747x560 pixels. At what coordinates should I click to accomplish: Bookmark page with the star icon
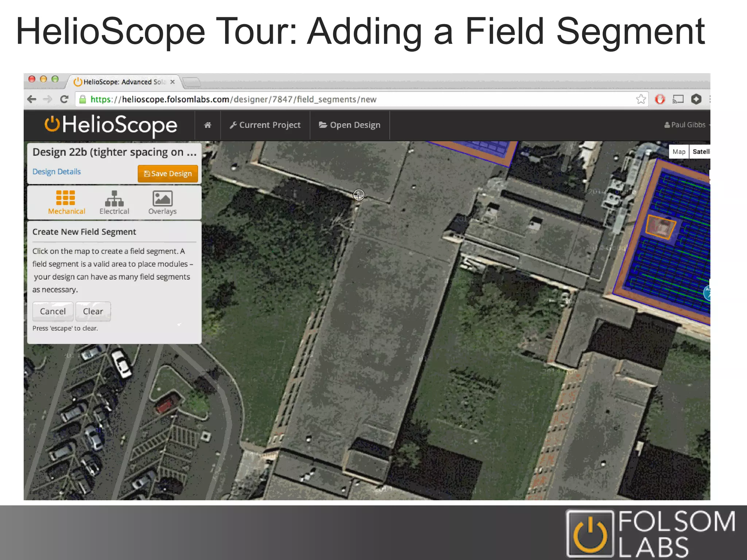641,99
